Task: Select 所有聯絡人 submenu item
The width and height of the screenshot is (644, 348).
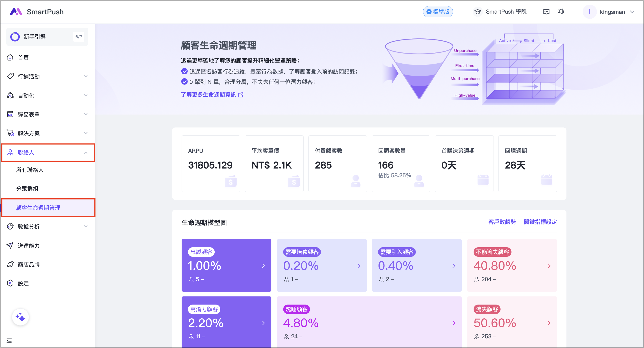Action: (30, 170)
